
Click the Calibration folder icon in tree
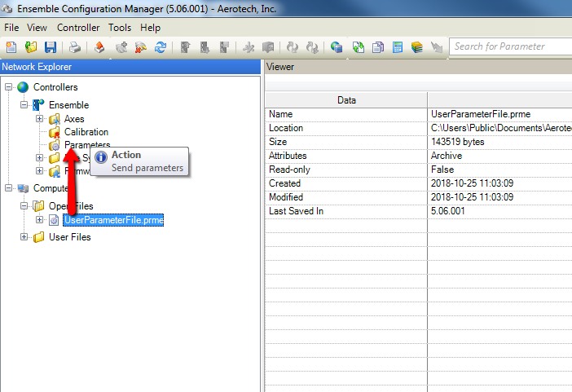coord(55,132)
